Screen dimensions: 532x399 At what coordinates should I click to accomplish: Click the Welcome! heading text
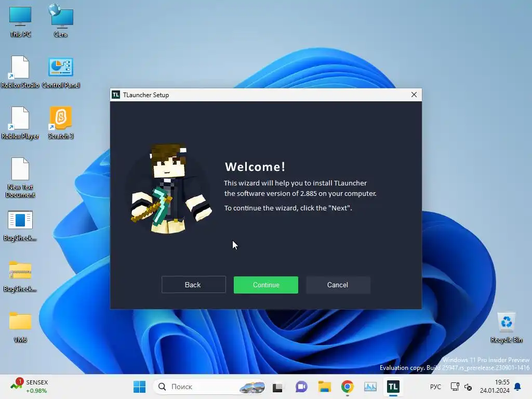click(x=255, y=167)
